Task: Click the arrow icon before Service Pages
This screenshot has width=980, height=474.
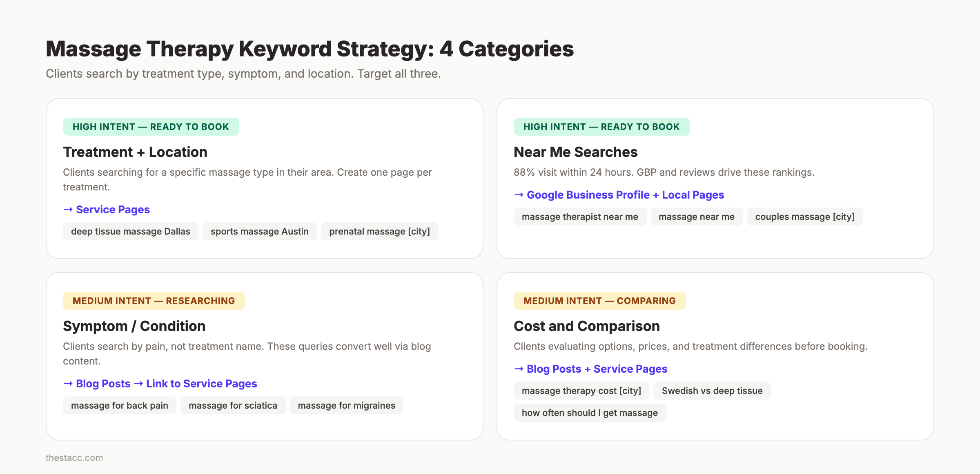Action: [x=68, y=209]
